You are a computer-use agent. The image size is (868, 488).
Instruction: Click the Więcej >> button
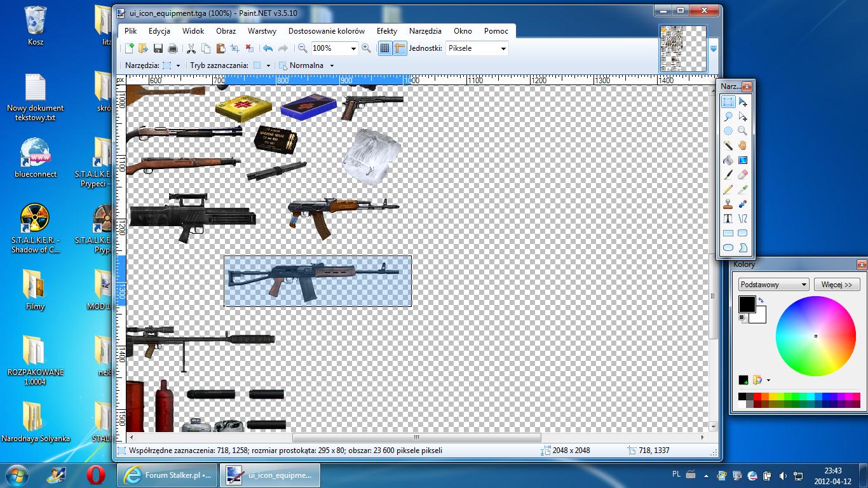coord(836,284)
